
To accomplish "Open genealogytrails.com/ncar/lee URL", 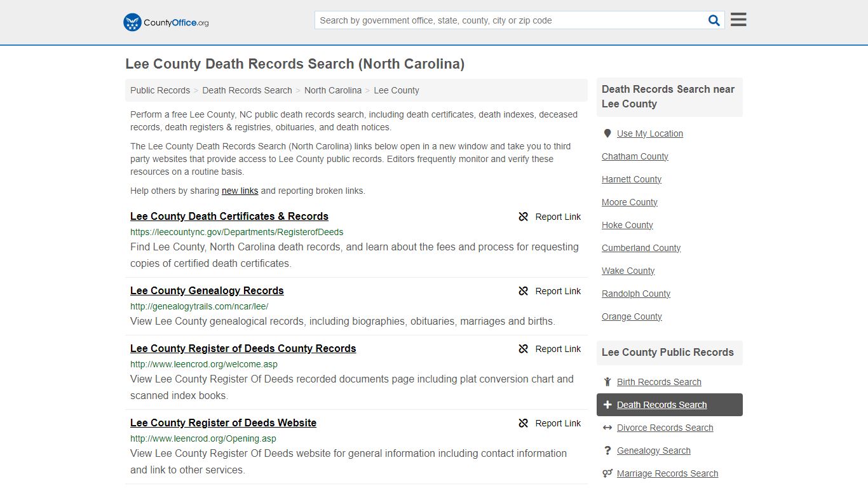I will click(x=200, y=306).
